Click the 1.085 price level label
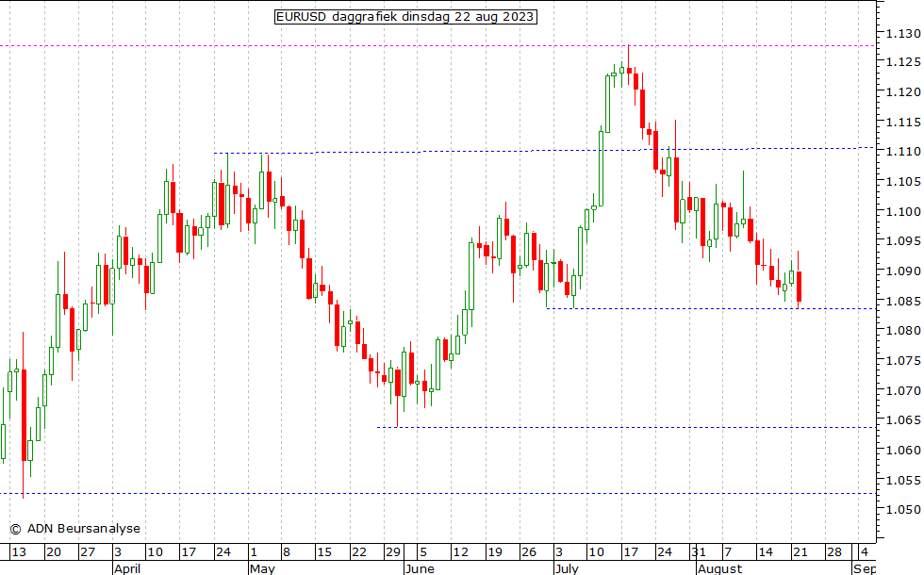The image size is (924, 575). point(899,302)
